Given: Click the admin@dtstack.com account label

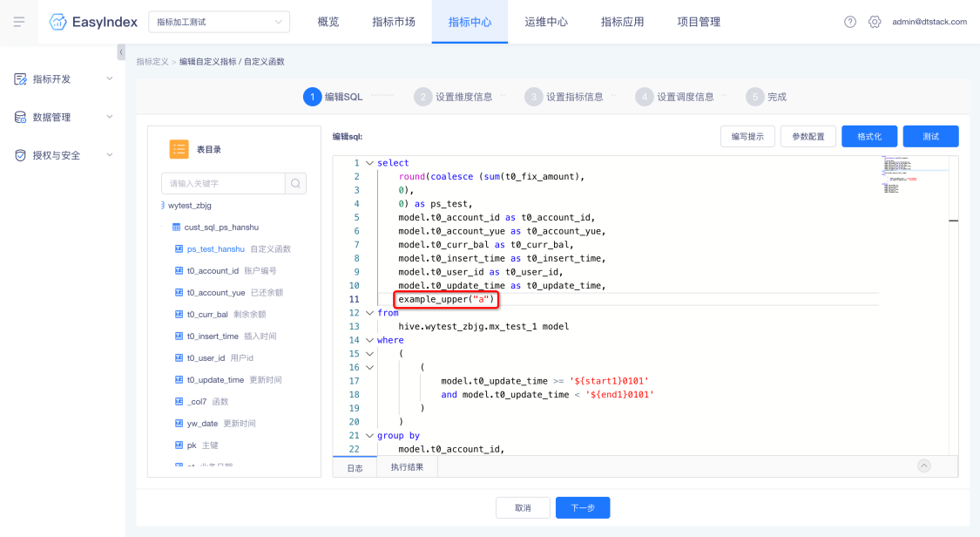Looking at the screenshot, I should click(x=929, y=22).
